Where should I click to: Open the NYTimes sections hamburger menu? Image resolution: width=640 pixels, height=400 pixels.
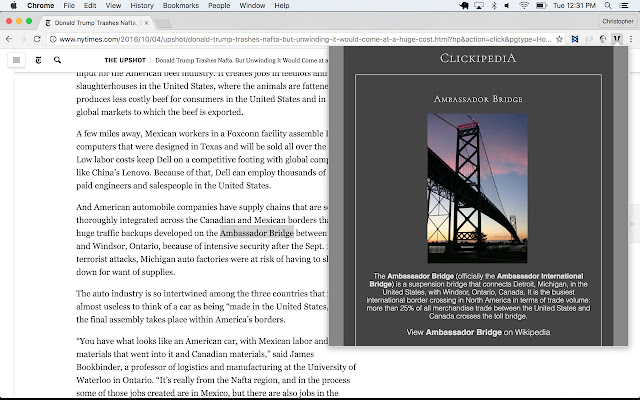click(16, 61)
